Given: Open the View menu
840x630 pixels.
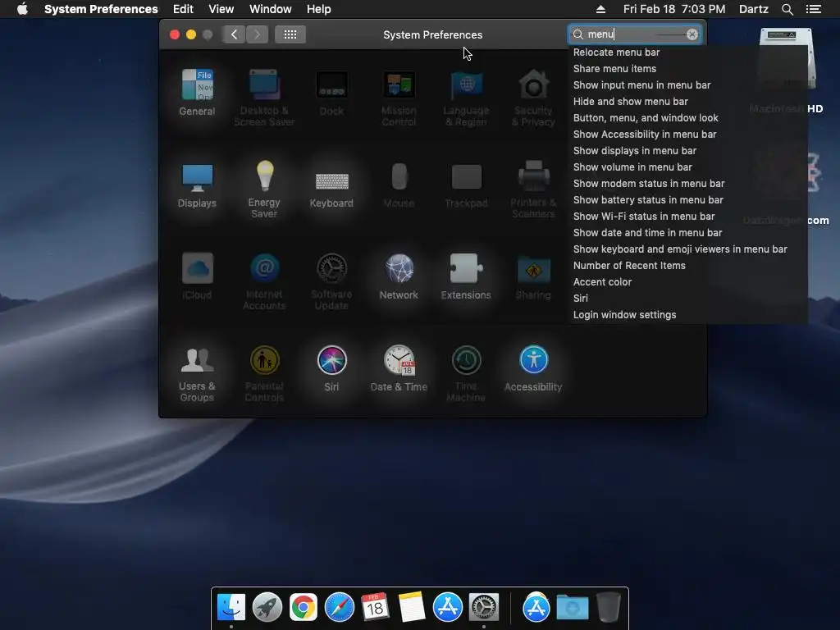Looking at the screenshot, I should pyautogui.click(x=221, y=9).
